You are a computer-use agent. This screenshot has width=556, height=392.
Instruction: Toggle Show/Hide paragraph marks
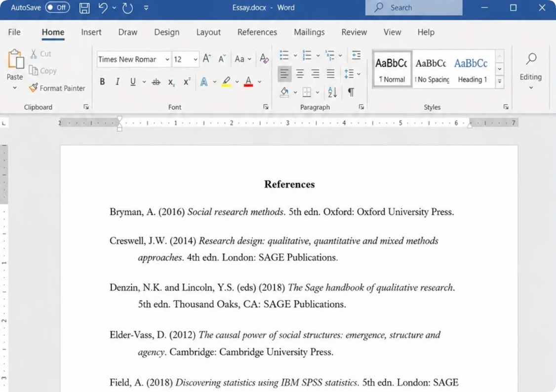pyautogui.click(x=351, y=92)
